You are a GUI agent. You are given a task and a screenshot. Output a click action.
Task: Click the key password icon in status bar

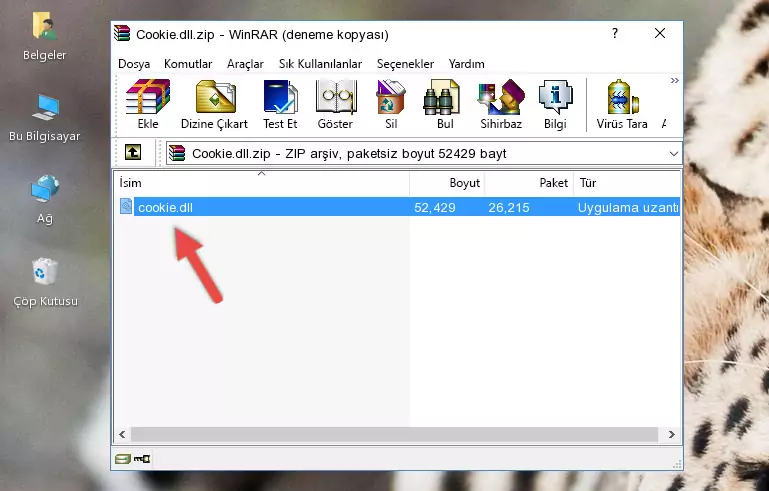(142, 459)
